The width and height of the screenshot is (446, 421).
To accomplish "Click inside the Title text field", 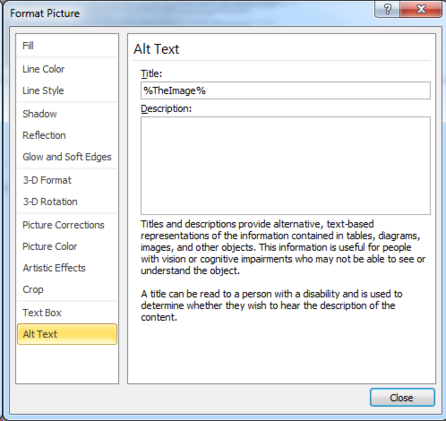I will (285, 90).
